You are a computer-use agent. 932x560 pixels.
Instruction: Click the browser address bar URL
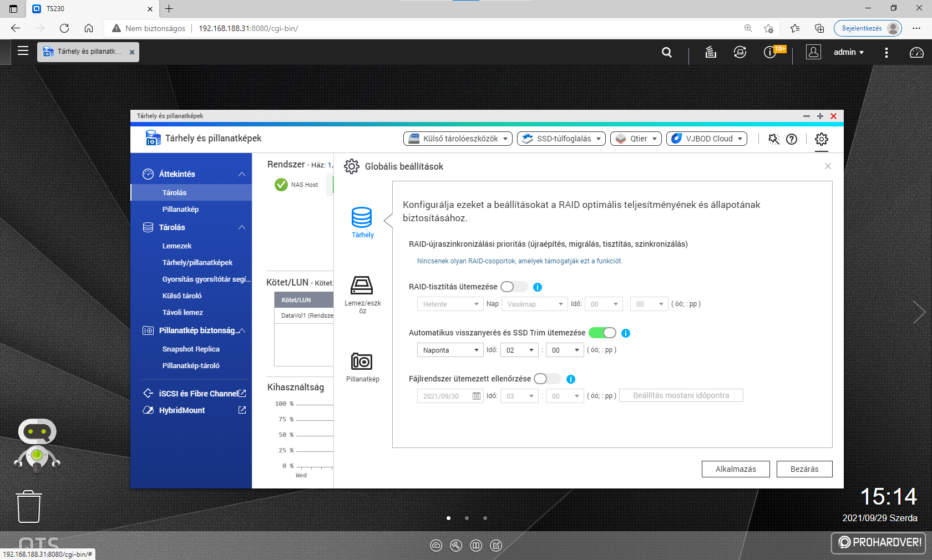pos(249,28)
